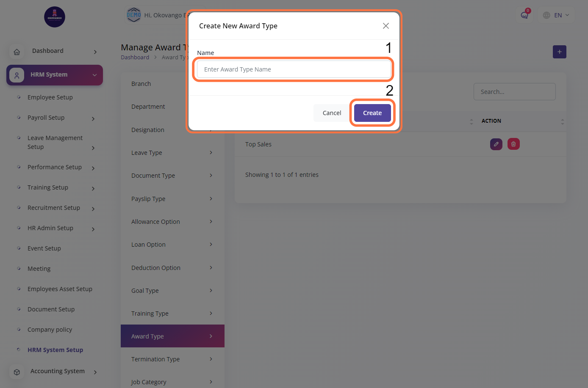Viewport: 588px width, 388px height.
Task: Open the EN language dropdown
Action: click(x=556, y=15)
